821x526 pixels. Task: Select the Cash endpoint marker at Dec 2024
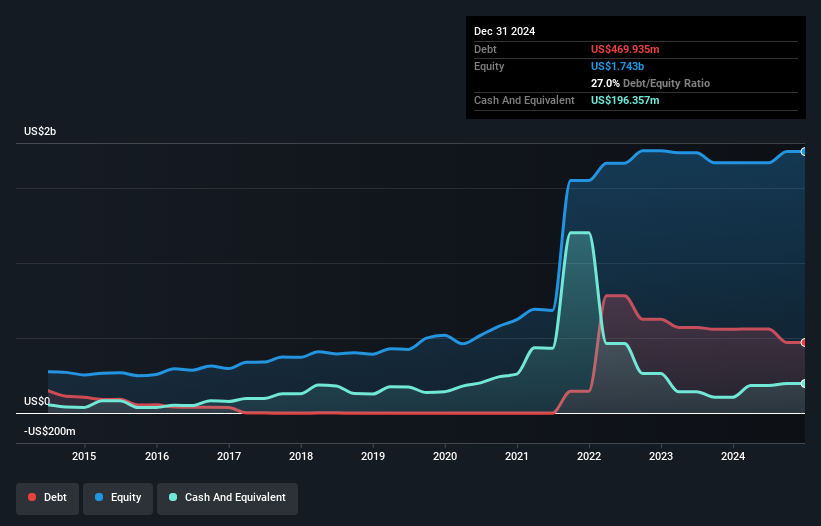tap(803, 384)
